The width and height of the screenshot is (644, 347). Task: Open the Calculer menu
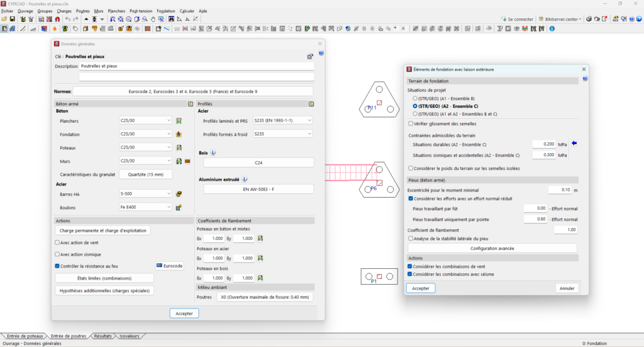tap(187, 11)
